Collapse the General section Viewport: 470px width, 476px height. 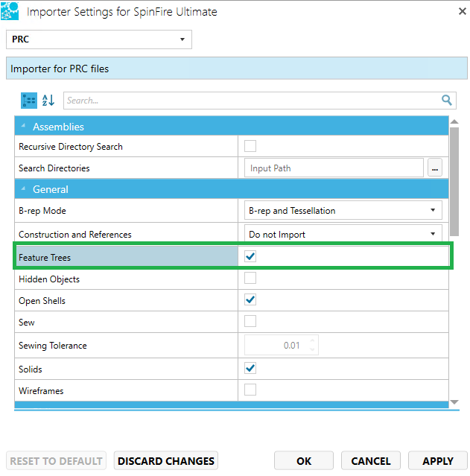tap(23, 188)
